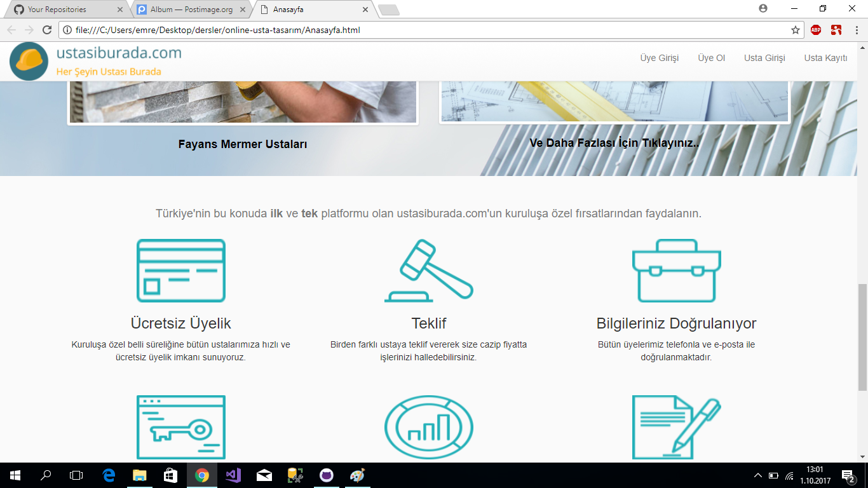Click the bookmark star in the address bar
Image resolution: width=868 pixels, height=488 pixels.
click(795, 29)
